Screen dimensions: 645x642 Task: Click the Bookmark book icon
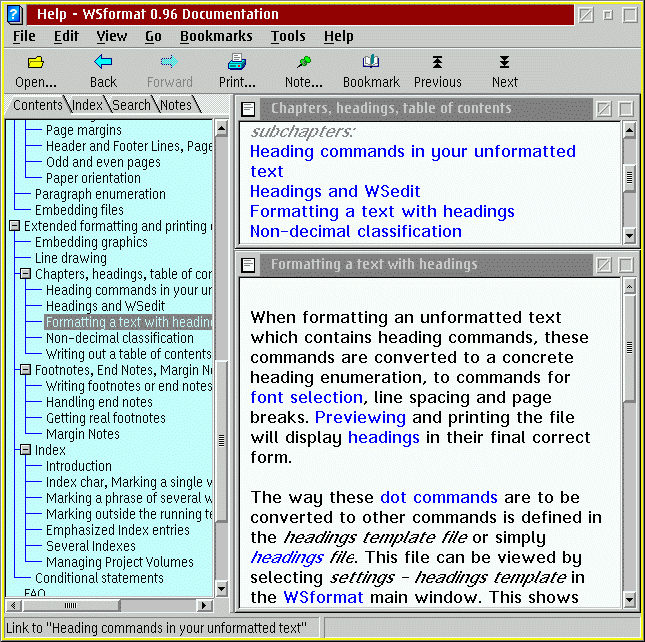point(371,61)
